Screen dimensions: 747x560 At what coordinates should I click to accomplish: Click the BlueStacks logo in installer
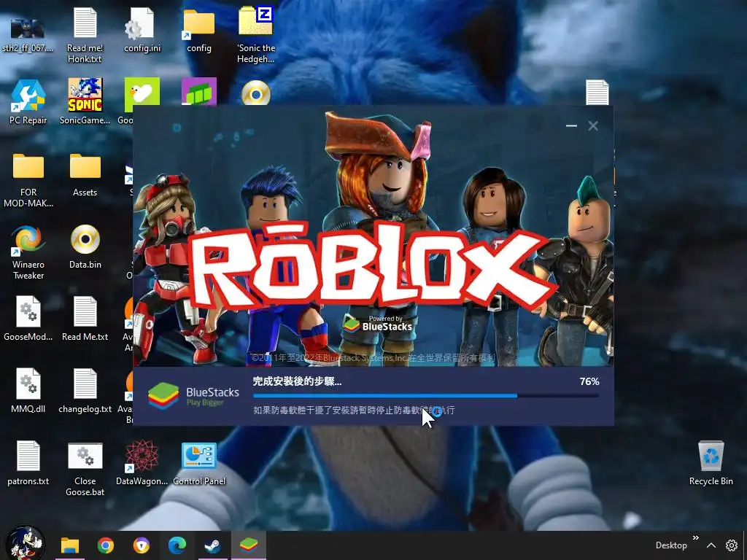coord(193,396)
